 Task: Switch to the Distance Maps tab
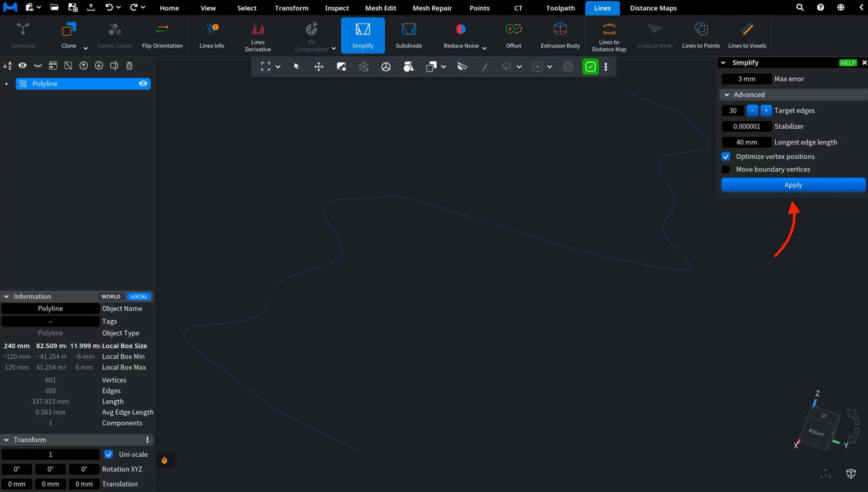coord(653,8)
